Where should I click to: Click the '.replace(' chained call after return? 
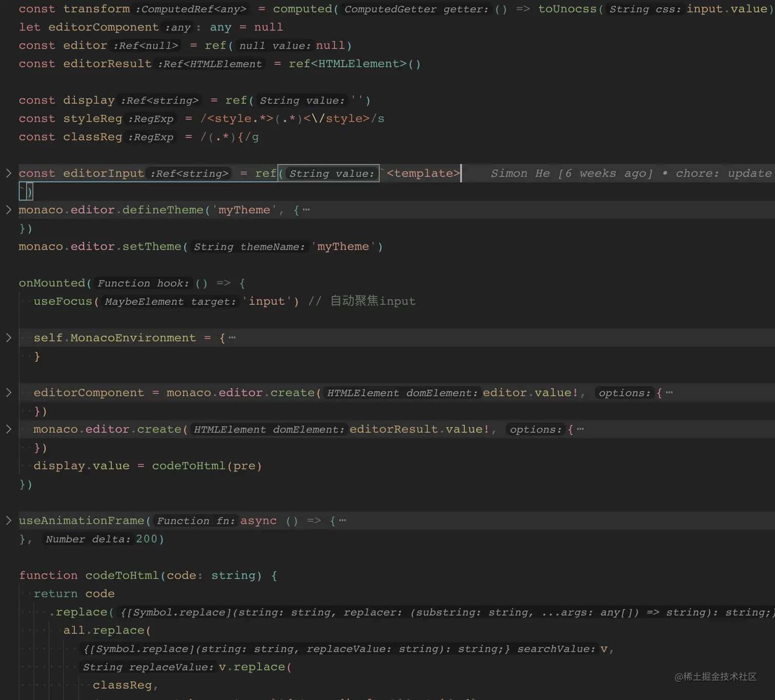81,612
